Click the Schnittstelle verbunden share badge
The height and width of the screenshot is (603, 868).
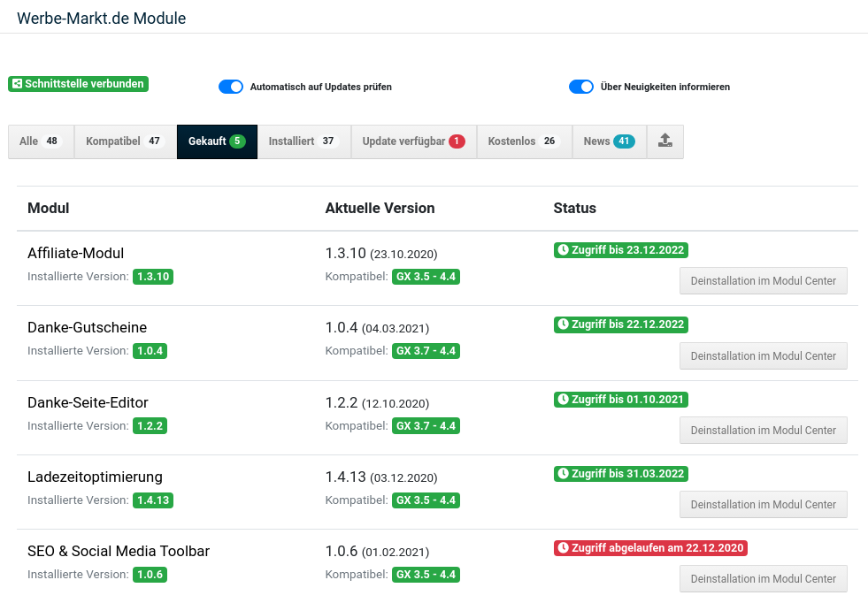tap(78, 84)
